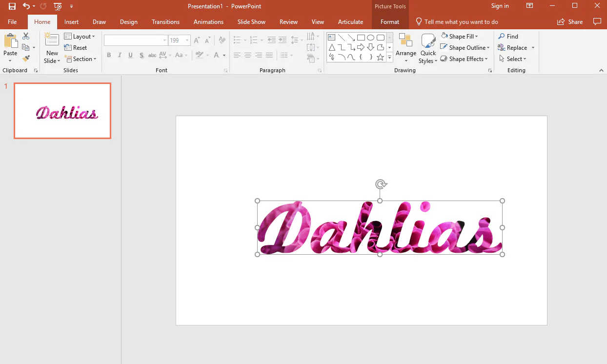Toggle Bold formatting
This screenshot has height=364, width=607.
(x=109, y=55)
